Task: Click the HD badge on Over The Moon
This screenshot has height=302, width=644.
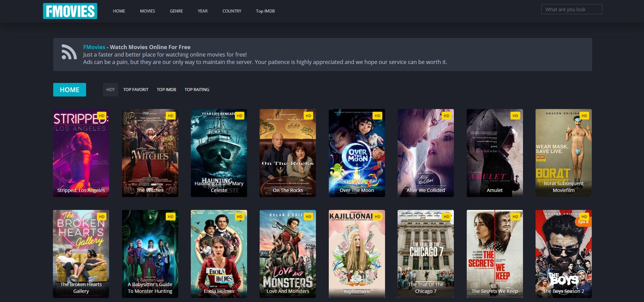Action: point(377,116)
